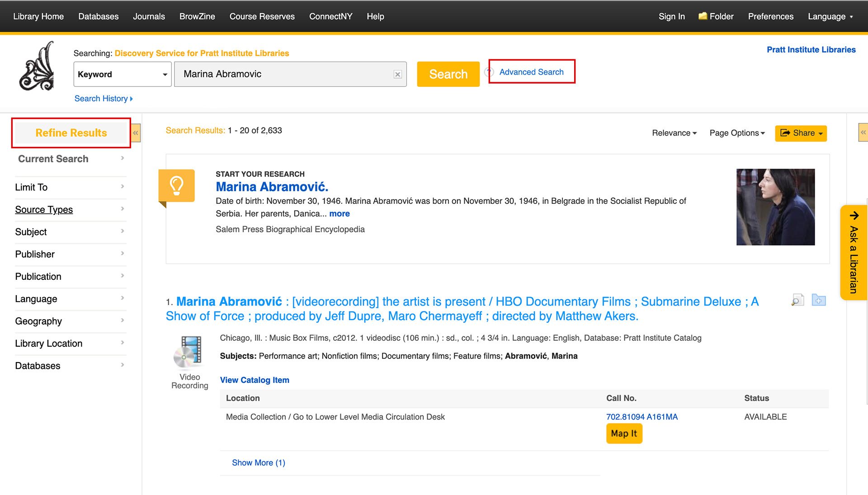Viewport: 868px width, 495px height.
Task: Click the Refine Results heading
Action: click(71, 133)
